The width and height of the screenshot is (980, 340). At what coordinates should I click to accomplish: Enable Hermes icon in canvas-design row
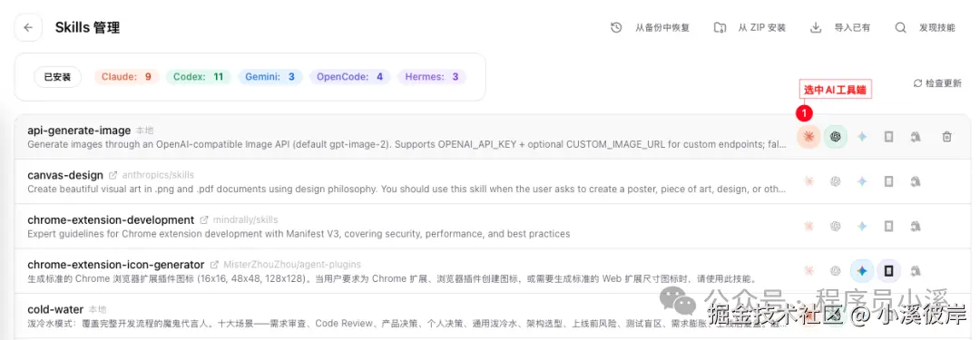(915, 181)
